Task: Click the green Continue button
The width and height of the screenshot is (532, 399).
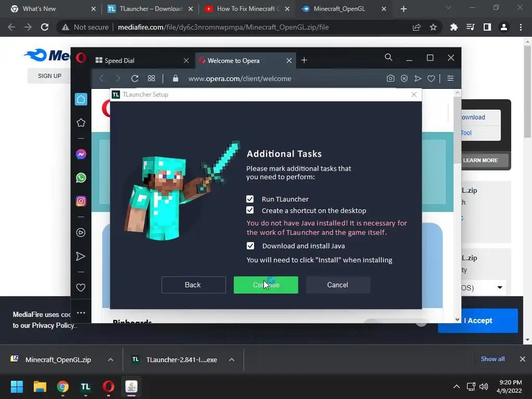Action: point(266,285)
